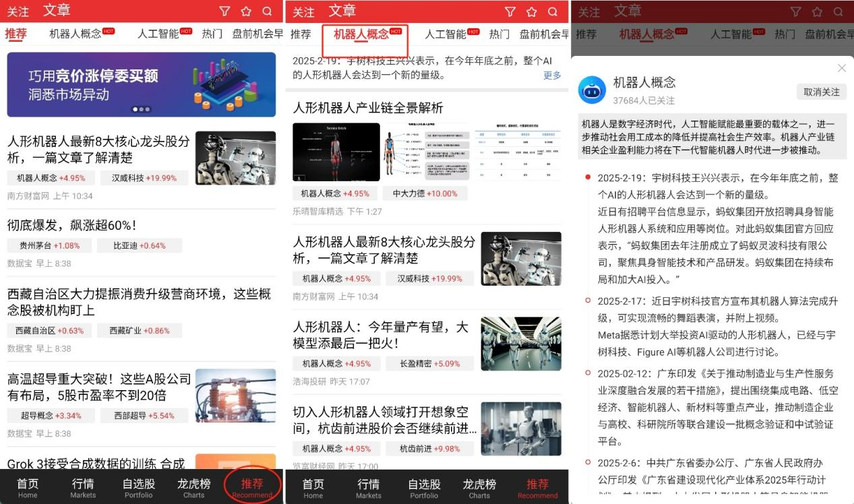Viewport: 854px width, 504px height.
Task: Tap 西藏矿业 +0.86% stock tag
Action: click(140, 331)
